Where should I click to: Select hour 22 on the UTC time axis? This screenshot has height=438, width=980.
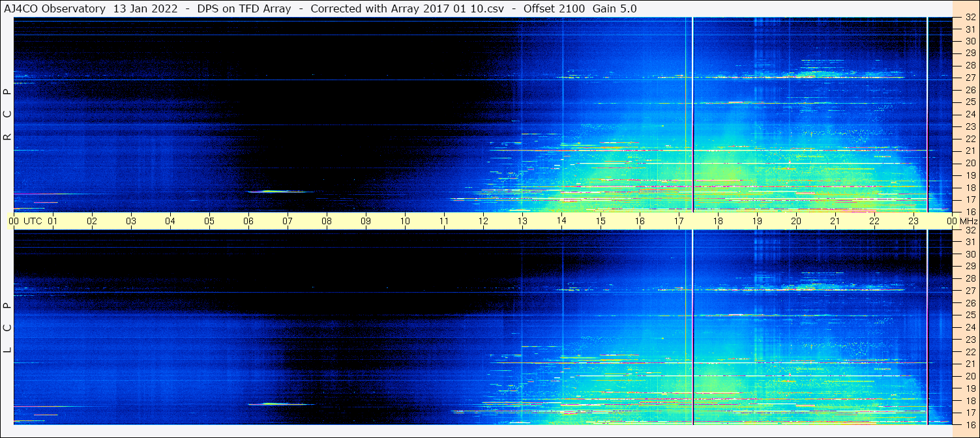tap(874, 221)
